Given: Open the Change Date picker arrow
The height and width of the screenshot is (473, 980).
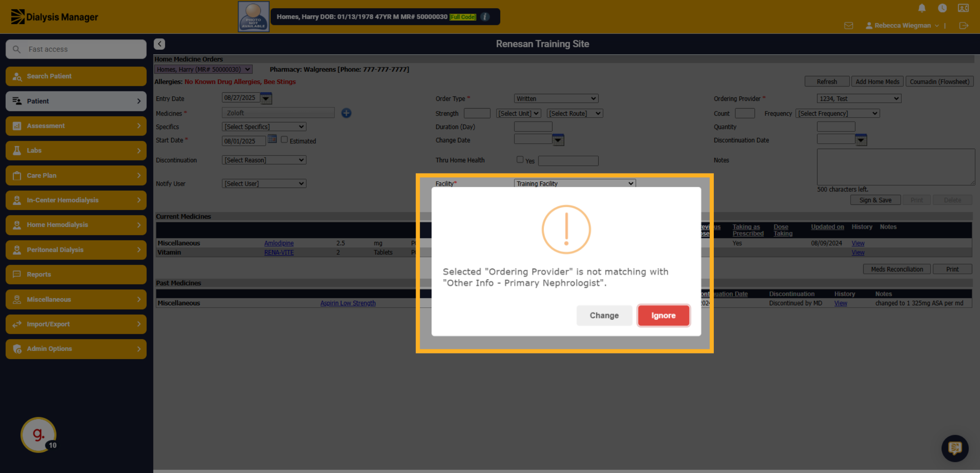Looking at the screenshot, I should click(558, 140).
